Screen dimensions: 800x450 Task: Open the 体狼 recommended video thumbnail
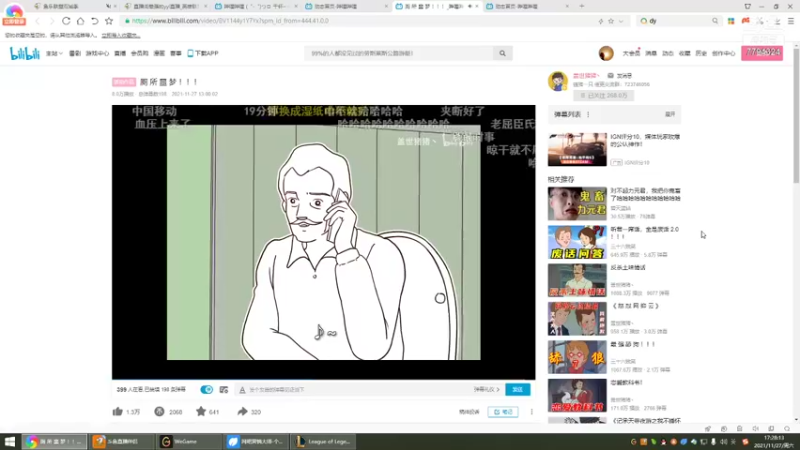coord(577,357)
